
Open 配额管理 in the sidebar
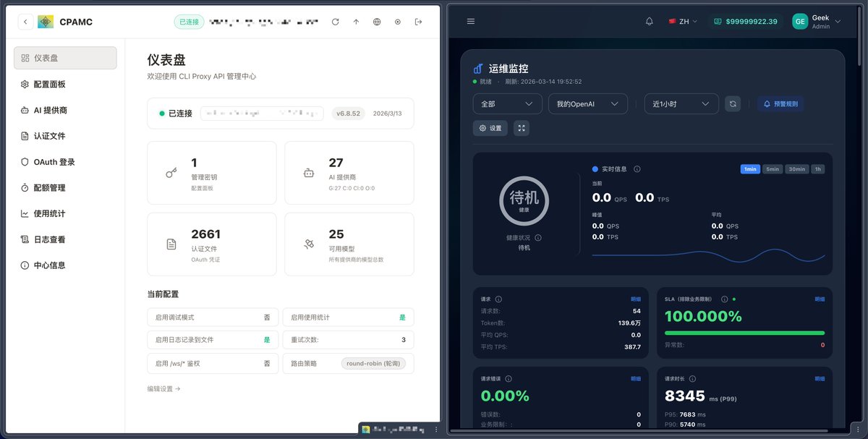(65, 187)
